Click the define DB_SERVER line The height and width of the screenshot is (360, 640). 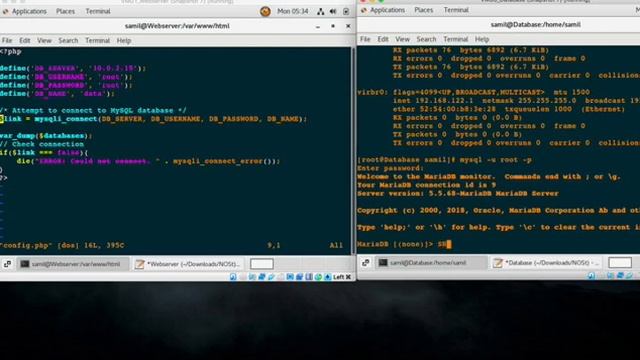click(73, 68)
